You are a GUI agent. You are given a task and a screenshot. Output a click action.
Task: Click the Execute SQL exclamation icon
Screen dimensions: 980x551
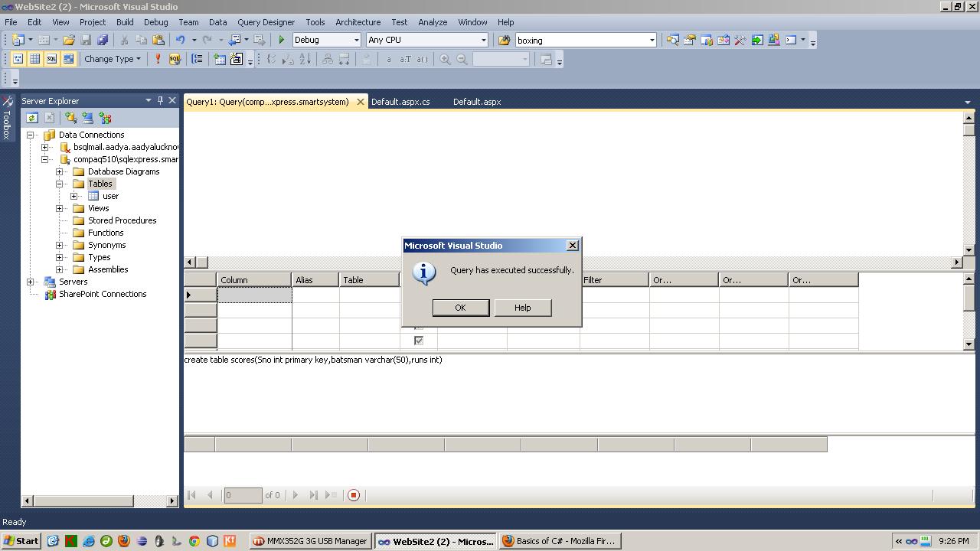point(158,59)
